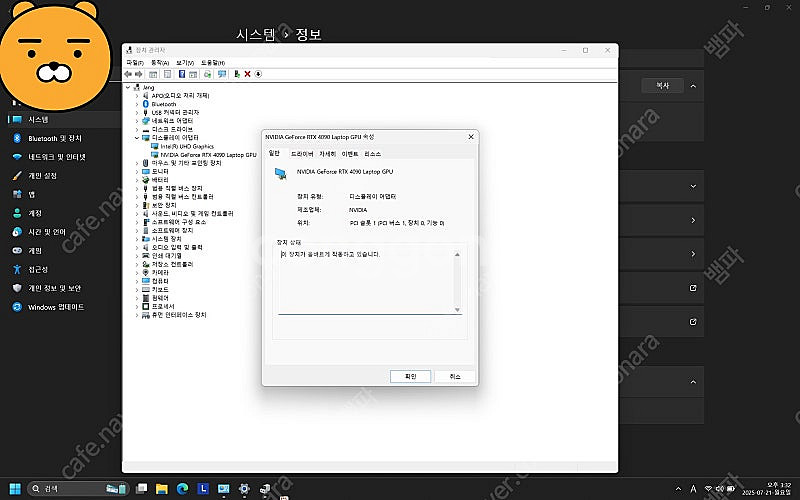Close the NVIDIA GPU properties dialog
Image resolution: width=800 pixels, height=500 pixels.
[471, 137]
